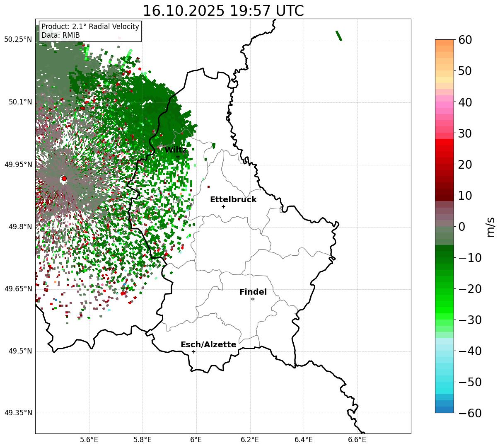Click the Product: 2.1° Radial Velocity text

pyautogui.click(x=90, y=27)
